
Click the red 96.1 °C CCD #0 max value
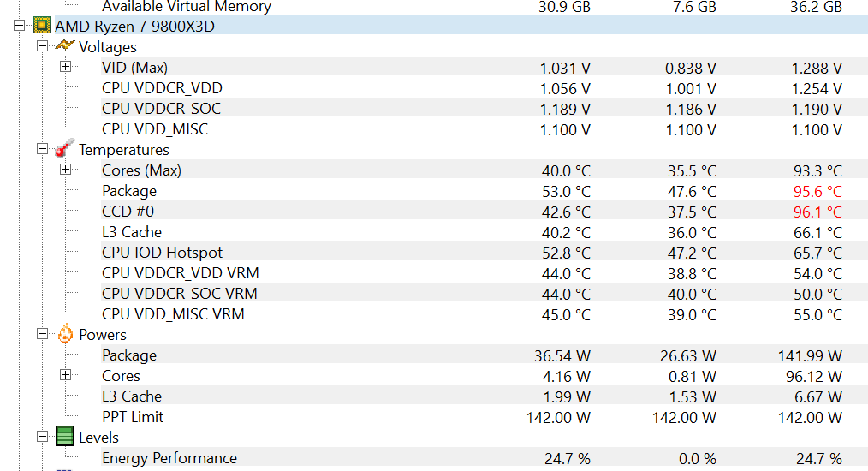817,212
